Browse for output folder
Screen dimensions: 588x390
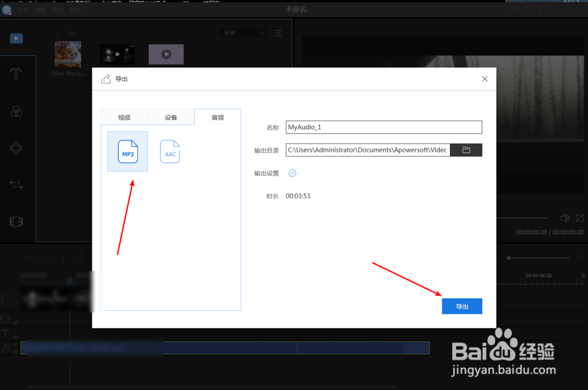(466, 150)
